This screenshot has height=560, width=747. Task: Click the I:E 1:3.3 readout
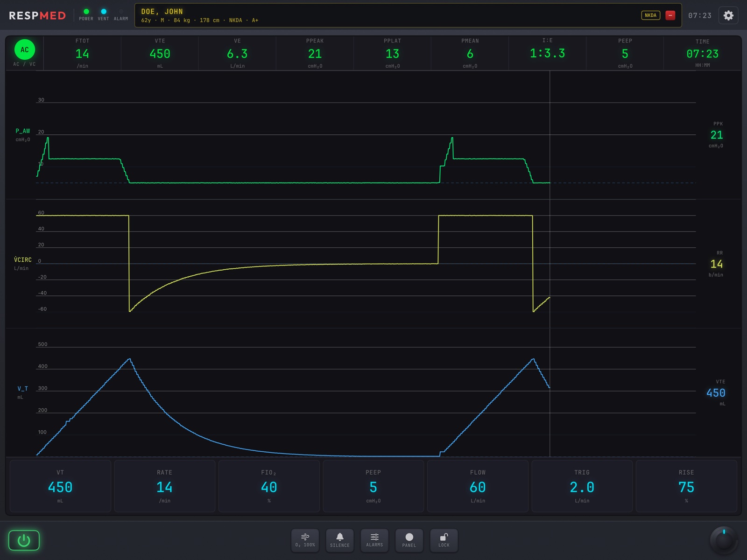pyautogui.click(x=547, y=53)
